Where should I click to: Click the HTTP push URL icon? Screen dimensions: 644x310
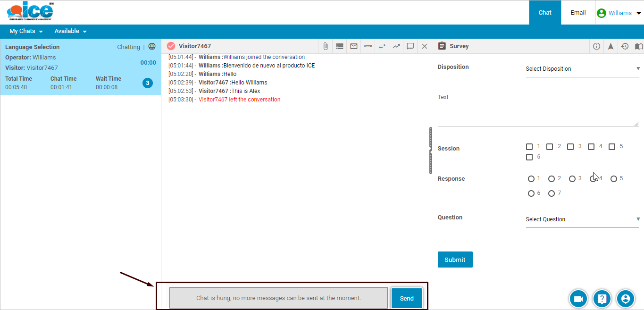(368, 46)
